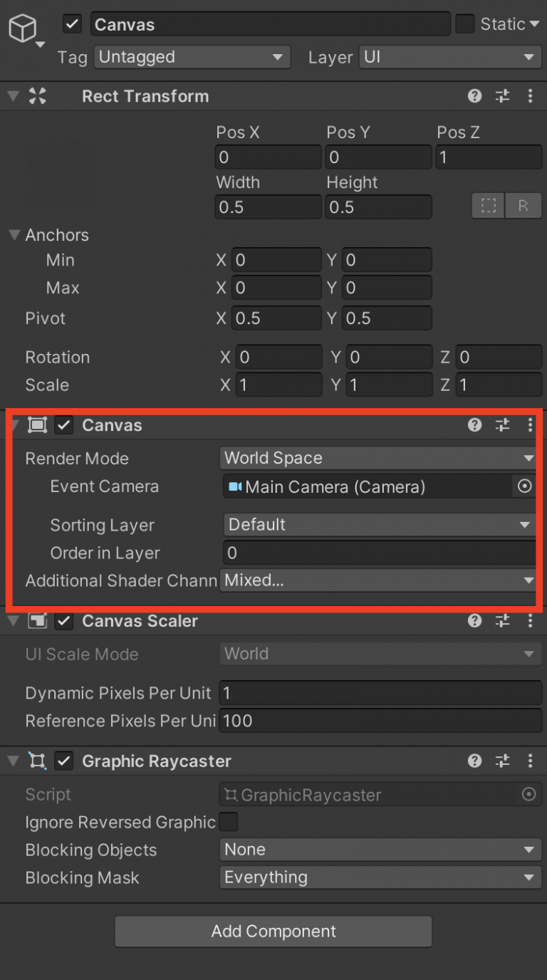547x980 pixels.
Task: Click the R raw editing toggle button
Action: [x=523, y=205]
